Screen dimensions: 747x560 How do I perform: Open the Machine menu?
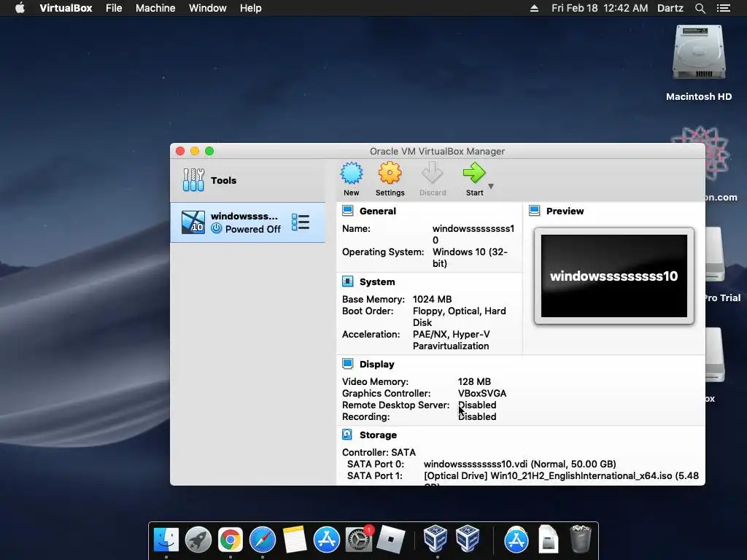[x=155, y=8]
